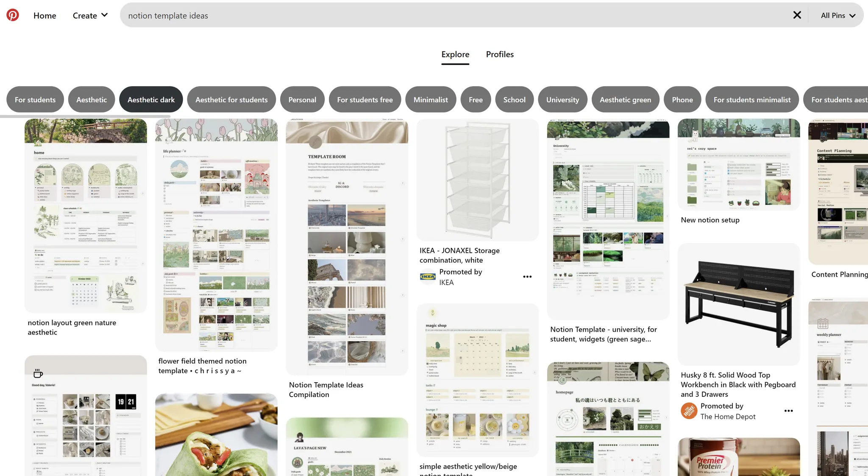868x476 pixels.
Task: Select the Explore tab
Action: tap(455, 54)
